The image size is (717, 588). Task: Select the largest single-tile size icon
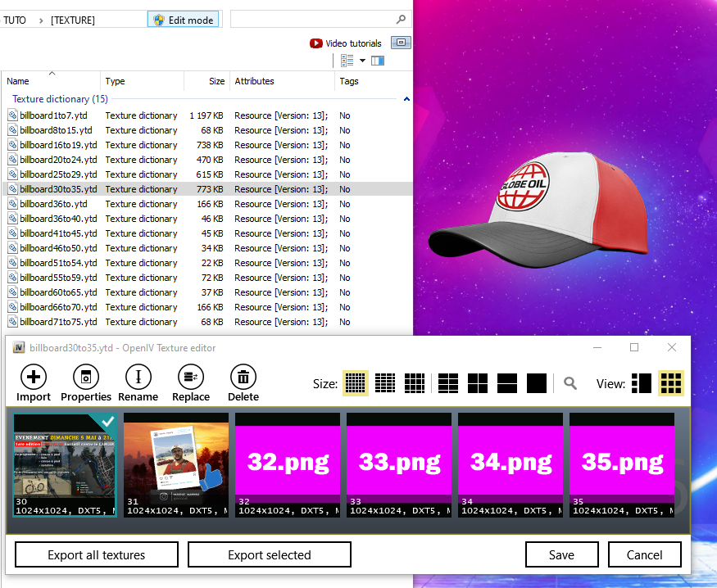point(537,383)
